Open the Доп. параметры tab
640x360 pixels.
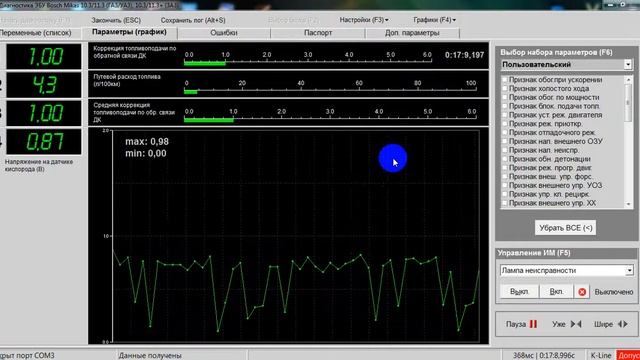(412, 33)
